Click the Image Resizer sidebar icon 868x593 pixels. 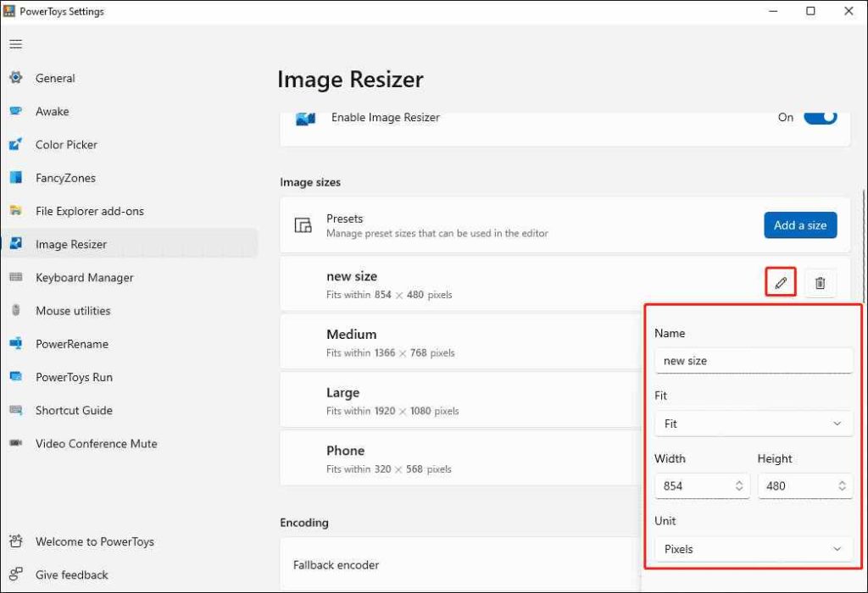tap(16, 243)
